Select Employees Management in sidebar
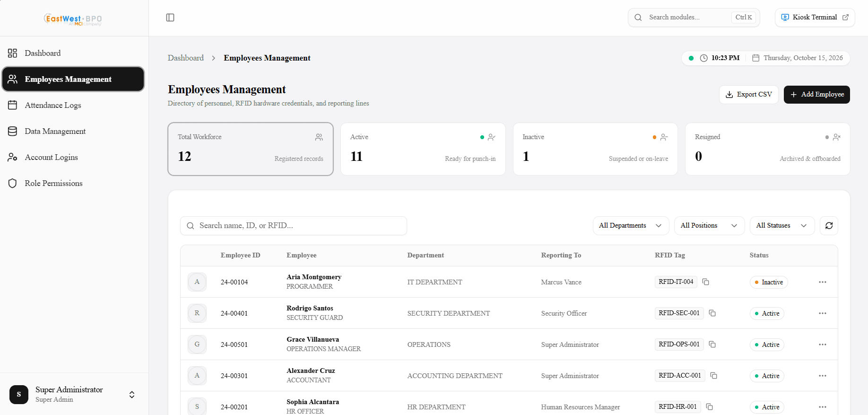Image resolution: width=868 pixels, height=415 pixels. pyautogui.click(x=73, y=79)
